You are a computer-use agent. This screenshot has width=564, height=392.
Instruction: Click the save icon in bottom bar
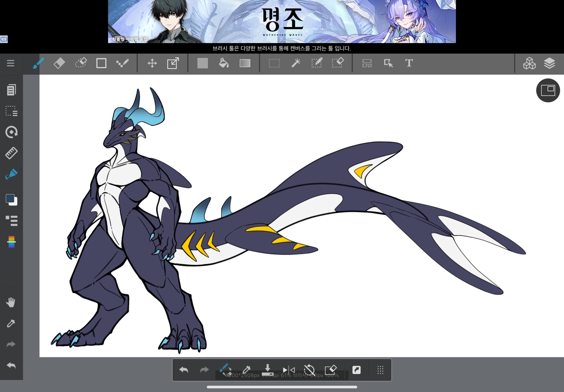268,370
